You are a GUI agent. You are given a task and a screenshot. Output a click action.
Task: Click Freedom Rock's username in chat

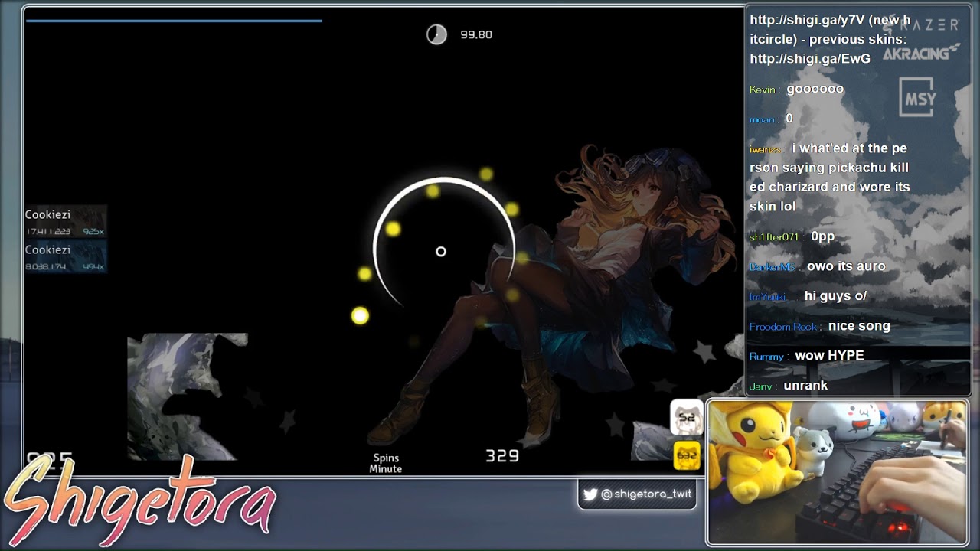point(783,327)
